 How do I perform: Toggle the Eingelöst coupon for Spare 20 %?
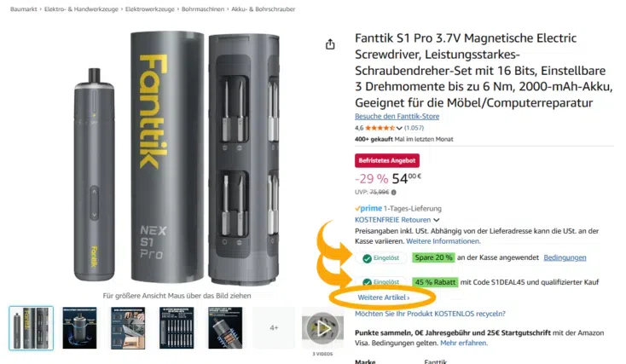click(381, 258)
